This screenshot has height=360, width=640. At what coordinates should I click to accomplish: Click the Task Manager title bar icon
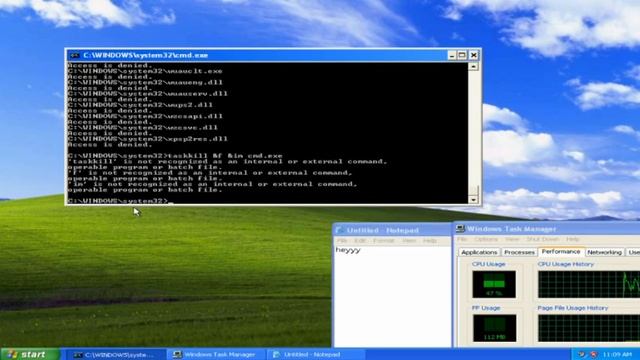click(x=460, y=229)
